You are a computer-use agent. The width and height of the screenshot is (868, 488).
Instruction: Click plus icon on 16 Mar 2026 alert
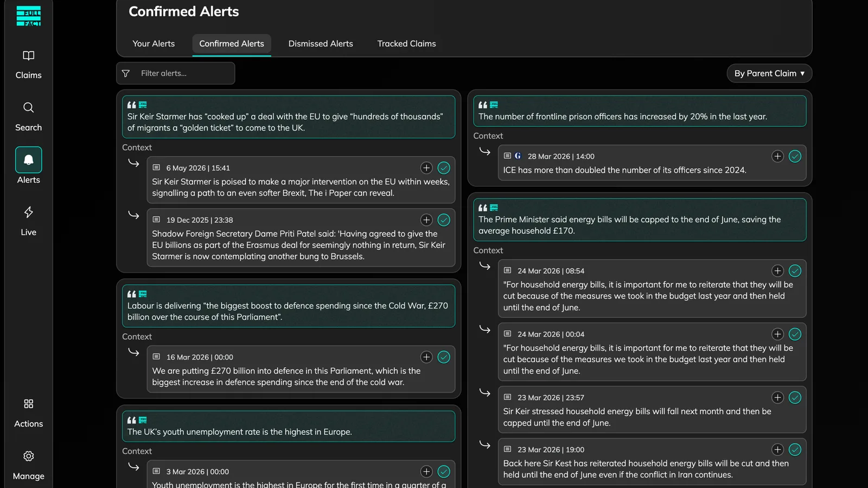(426, 357)
